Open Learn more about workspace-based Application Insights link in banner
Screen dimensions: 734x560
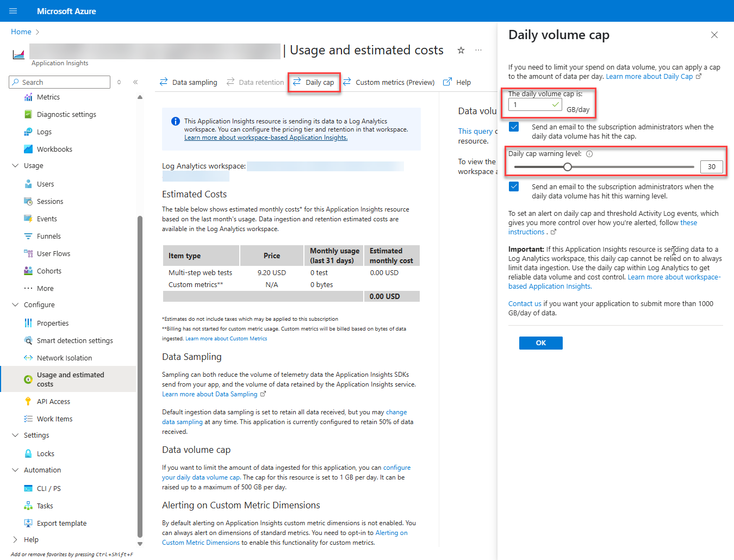tap(266, 138)
